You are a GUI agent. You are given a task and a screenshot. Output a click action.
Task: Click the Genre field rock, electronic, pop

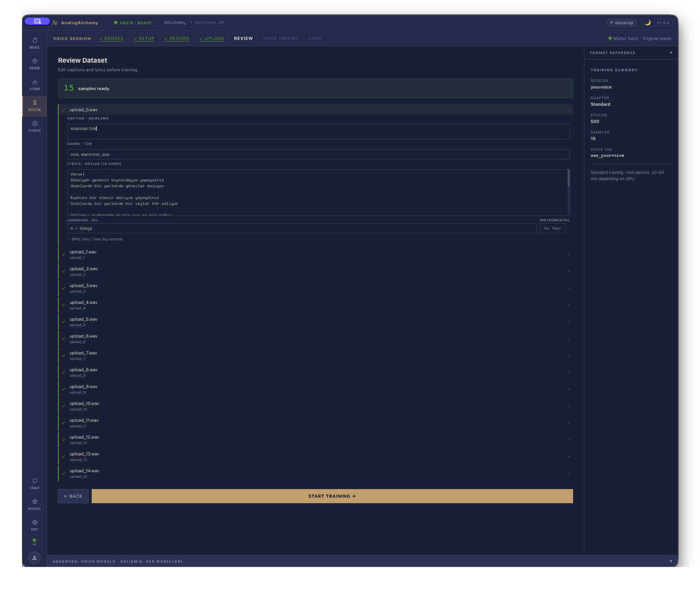tap(318, 154)
